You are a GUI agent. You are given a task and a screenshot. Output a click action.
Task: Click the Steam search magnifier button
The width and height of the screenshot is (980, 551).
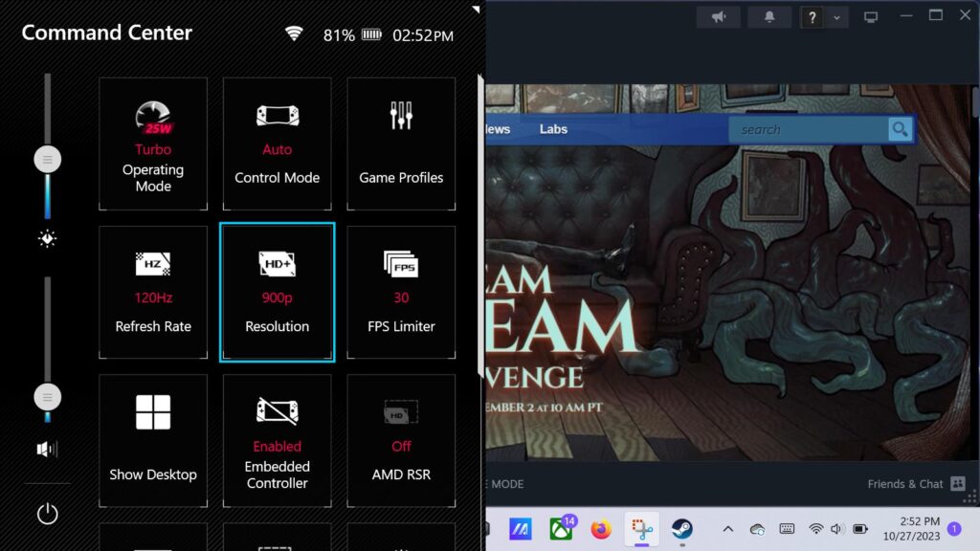point(900,129)
